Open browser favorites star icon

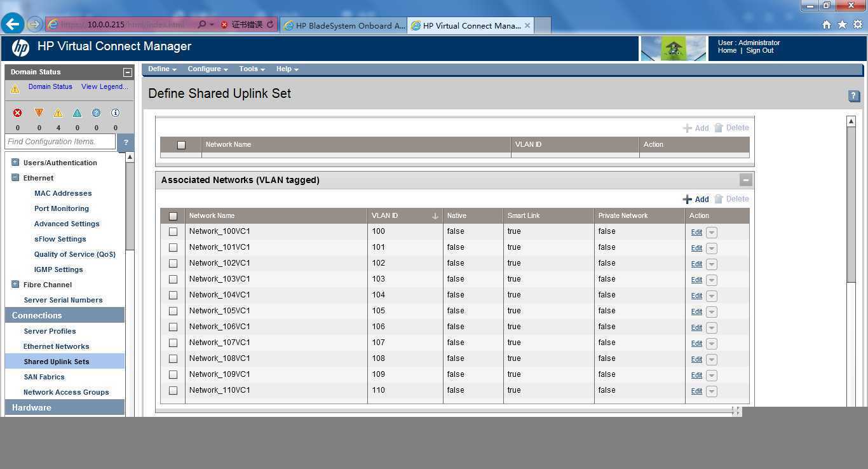click(x=842, y=25)
